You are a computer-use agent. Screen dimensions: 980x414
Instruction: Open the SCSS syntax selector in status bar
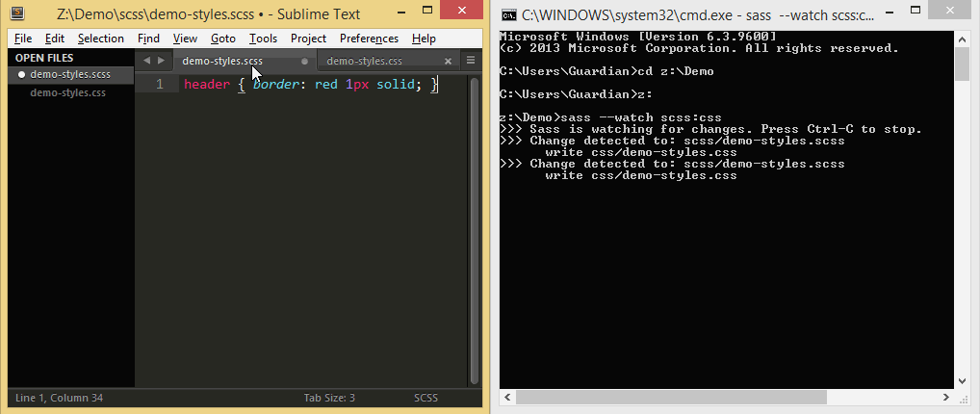426,398
